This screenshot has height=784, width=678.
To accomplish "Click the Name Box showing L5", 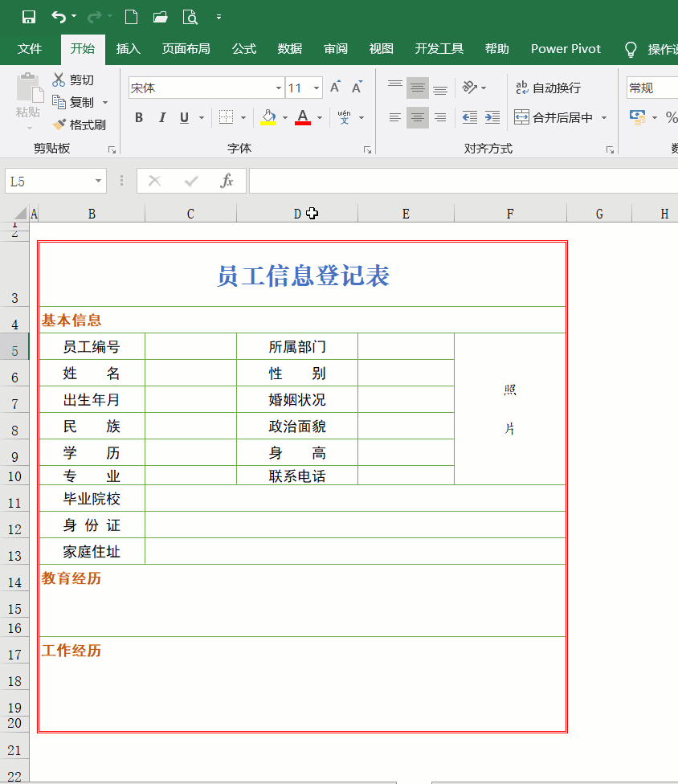I will (56, 181).
